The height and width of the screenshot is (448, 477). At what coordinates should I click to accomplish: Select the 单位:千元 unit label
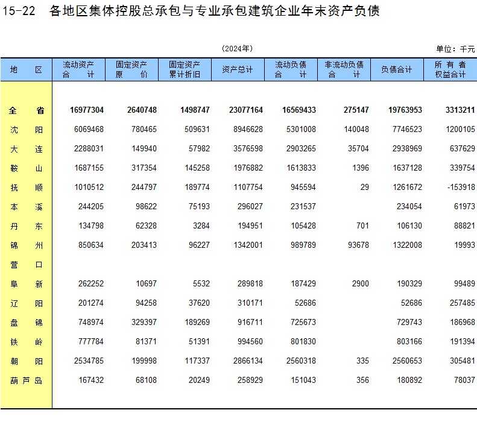[x=455, y=49]
